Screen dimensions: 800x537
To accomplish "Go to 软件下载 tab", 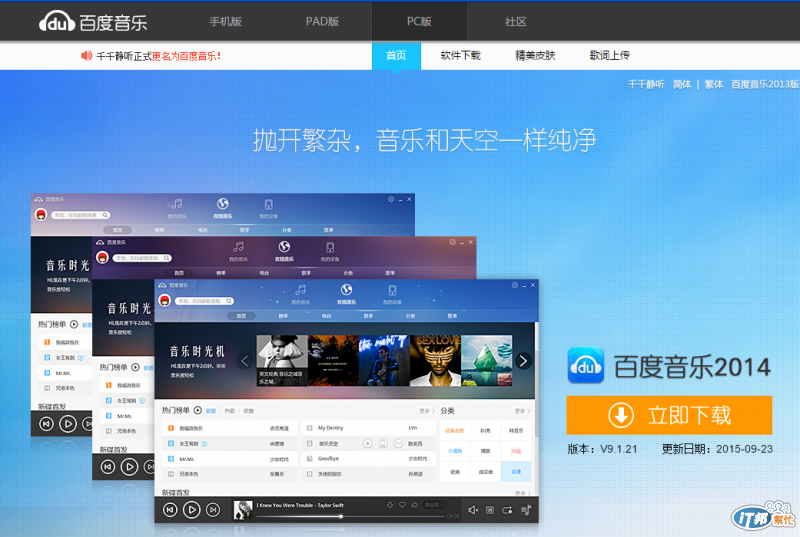I will [460, 56].
